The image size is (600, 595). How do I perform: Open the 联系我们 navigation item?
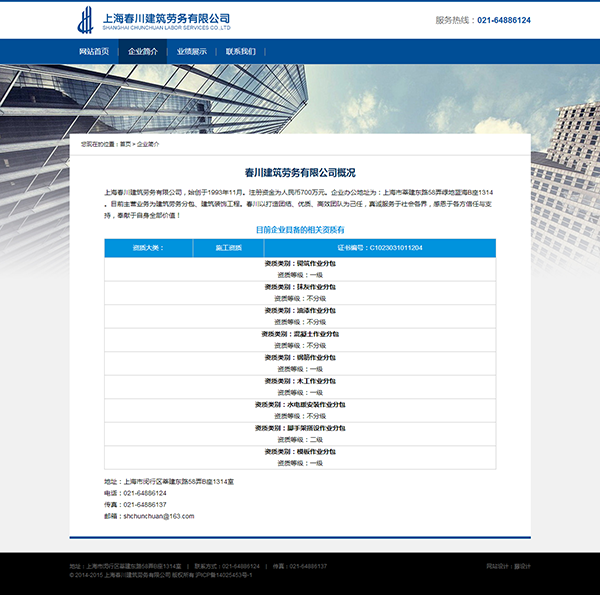point(241,51)
